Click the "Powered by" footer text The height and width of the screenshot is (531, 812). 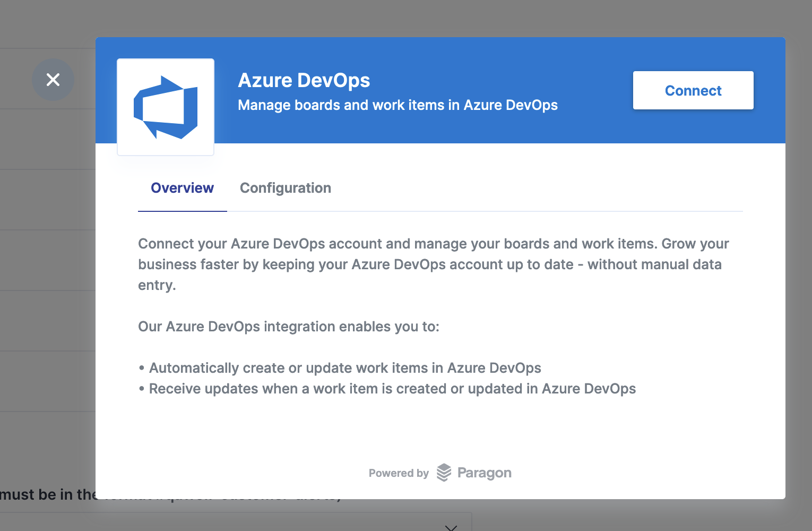399,473
